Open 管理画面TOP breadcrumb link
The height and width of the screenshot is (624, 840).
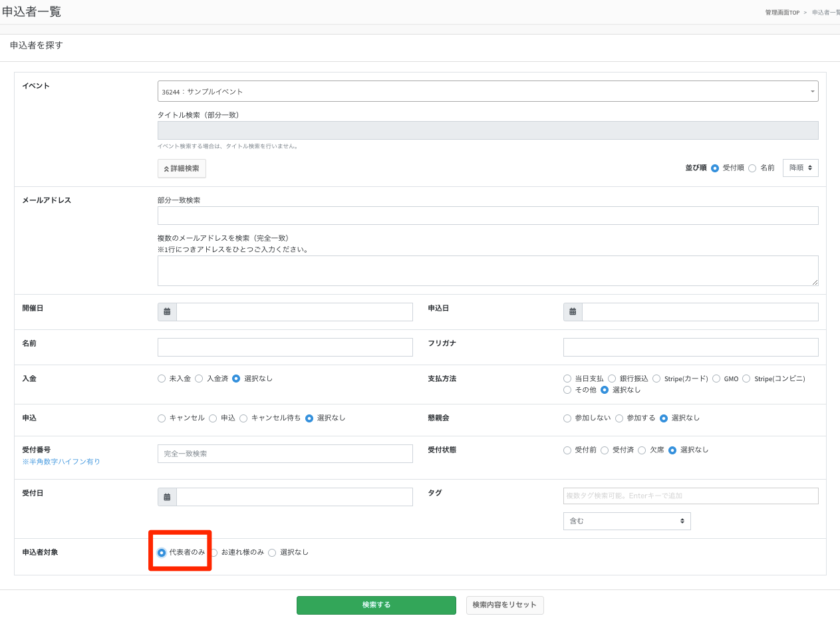pyautogui.click(x=782, y=13)
